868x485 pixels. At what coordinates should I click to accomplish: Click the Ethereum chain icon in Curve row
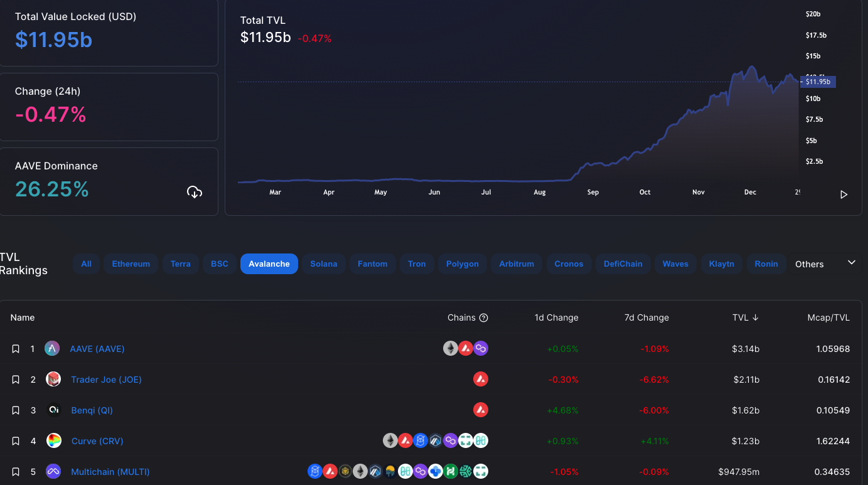[x=390, y=440]
